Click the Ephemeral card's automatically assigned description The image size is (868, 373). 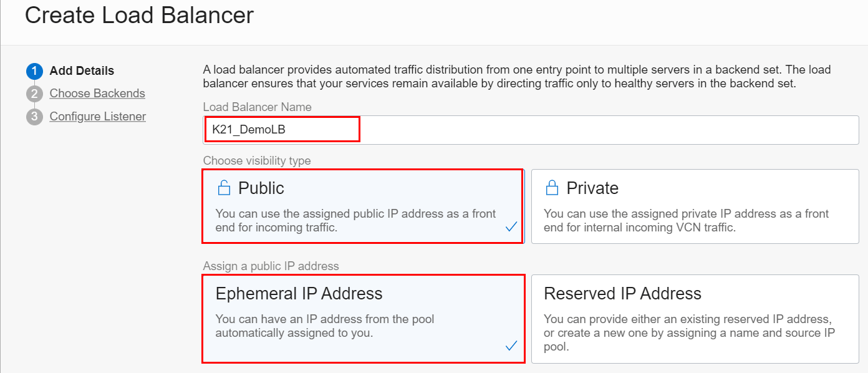(x=324, y=326)
